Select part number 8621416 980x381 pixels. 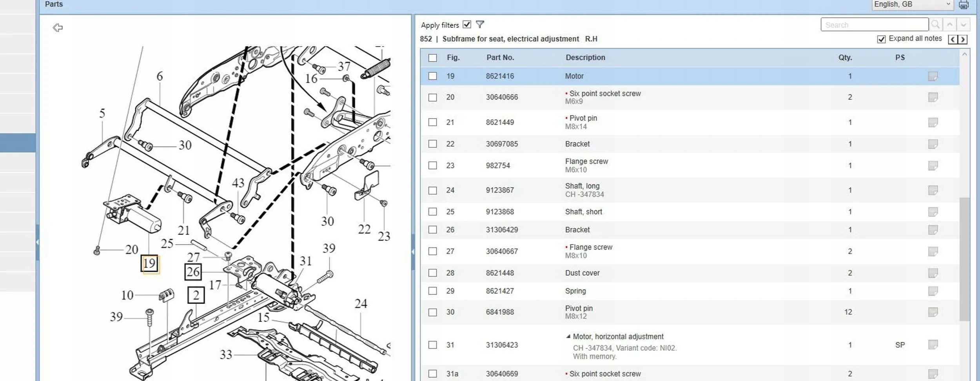point(500,76)
